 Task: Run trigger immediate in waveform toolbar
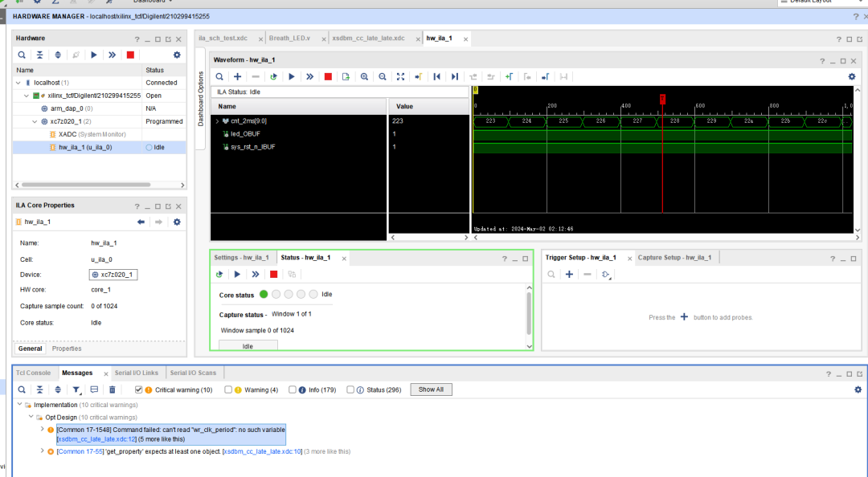tap(310, 77)
